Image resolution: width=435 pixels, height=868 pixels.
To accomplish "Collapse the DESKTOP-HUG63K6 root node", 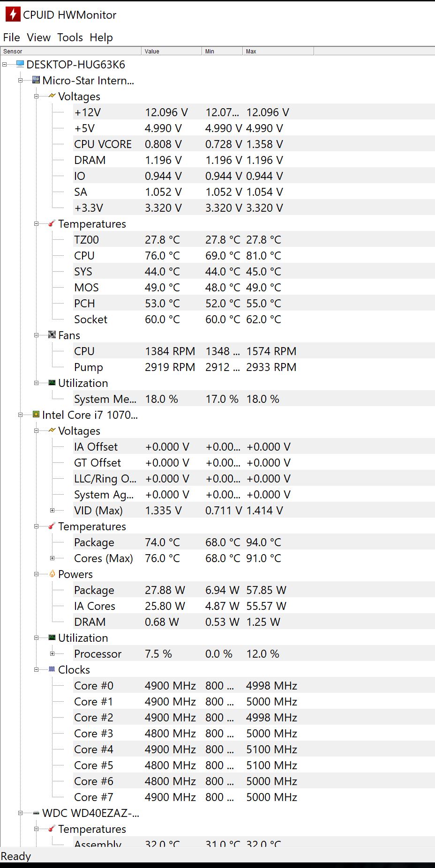I will pyautogui.click(x=4, y=65).
